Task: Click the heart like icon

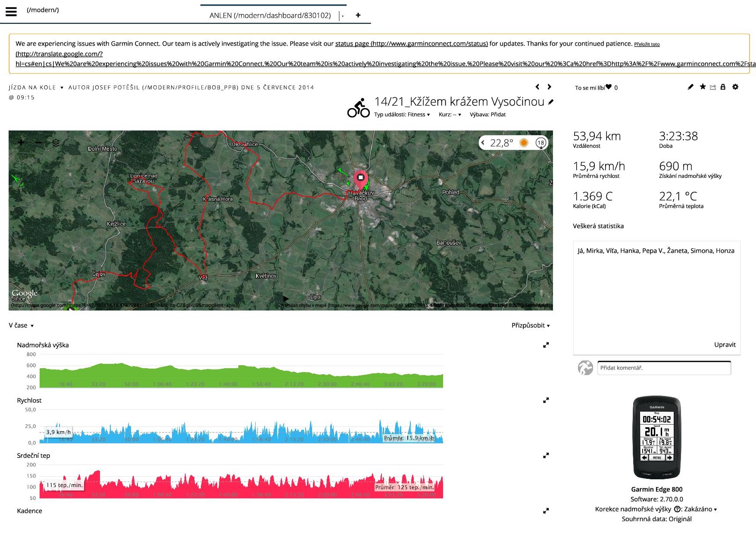Action: [x=608, y=87]
